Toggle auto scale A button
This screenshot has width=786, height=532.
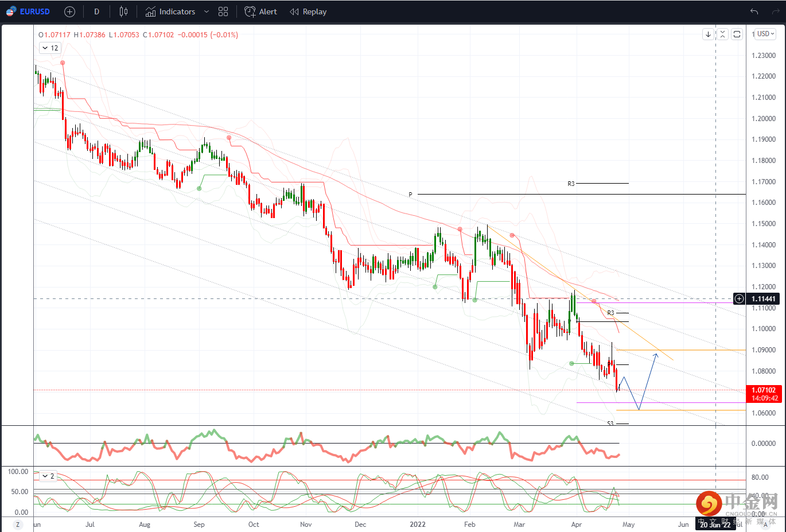tap(766, 525)
